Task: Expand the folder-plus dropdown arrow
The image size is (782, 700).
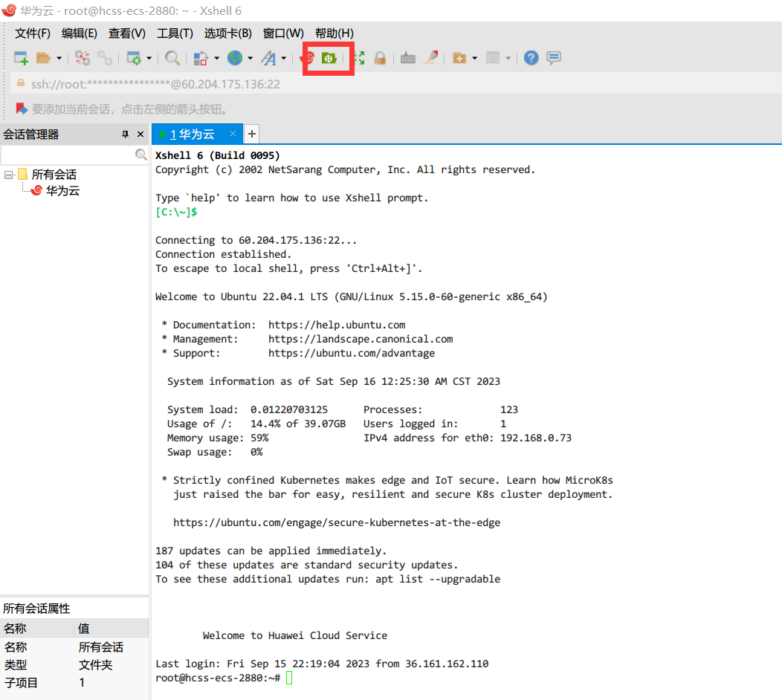Action: pyautogui.click(x=474, y=58)
